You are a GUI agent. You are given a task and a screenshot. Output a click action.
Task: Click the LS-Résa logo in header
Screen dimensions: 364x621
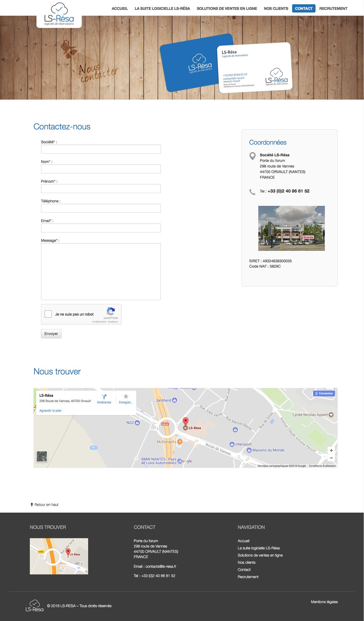pos(59,14)
